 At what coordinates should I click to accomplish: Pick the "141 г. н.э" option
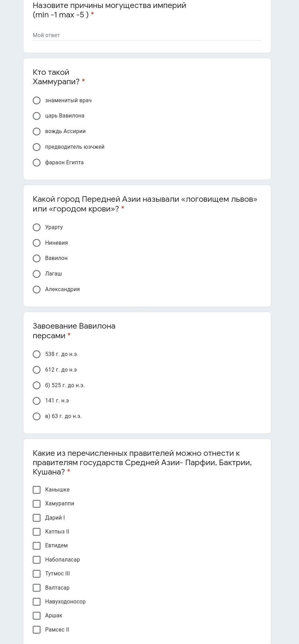click(x=37, y=401)
